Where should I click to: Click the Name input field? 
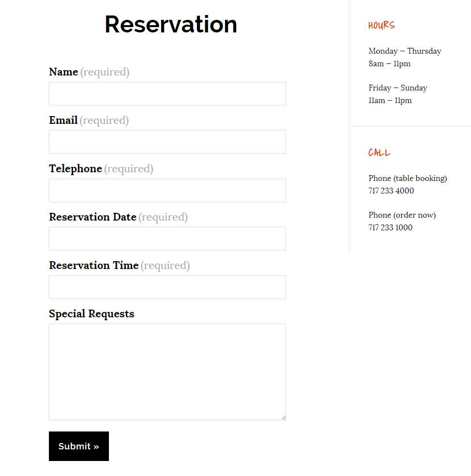[167, 93]
